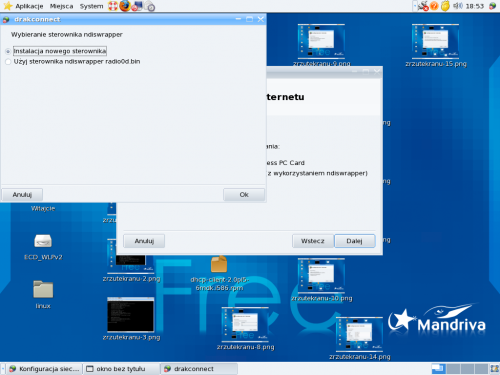Click Ok in the drakconnect dialog
The width and height of the screenshot is (500, 375).
(x=244, y=195)
